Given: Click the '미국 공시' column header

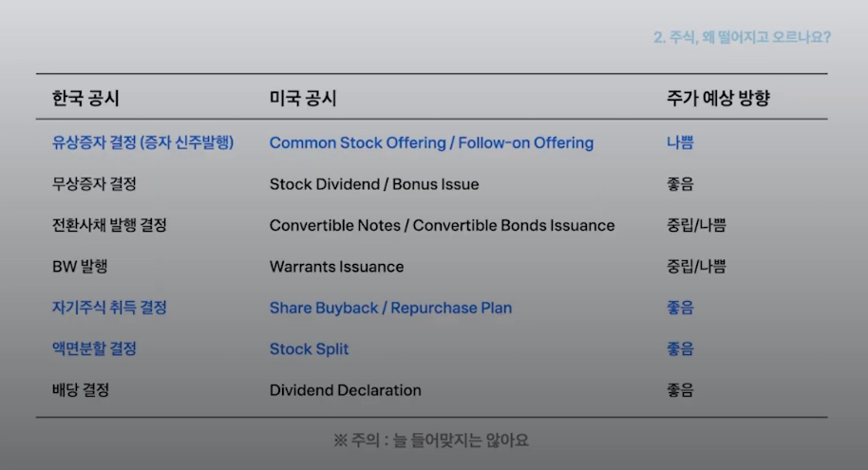Looking at the screenshot, I should tap(303, 99).
